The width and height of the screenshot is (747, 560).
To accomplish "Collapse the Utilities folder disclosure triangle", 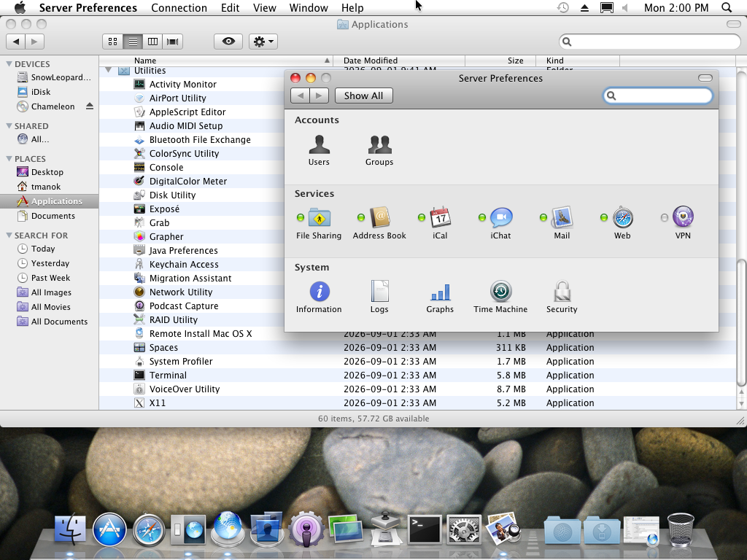I will (x=109, y=71).
